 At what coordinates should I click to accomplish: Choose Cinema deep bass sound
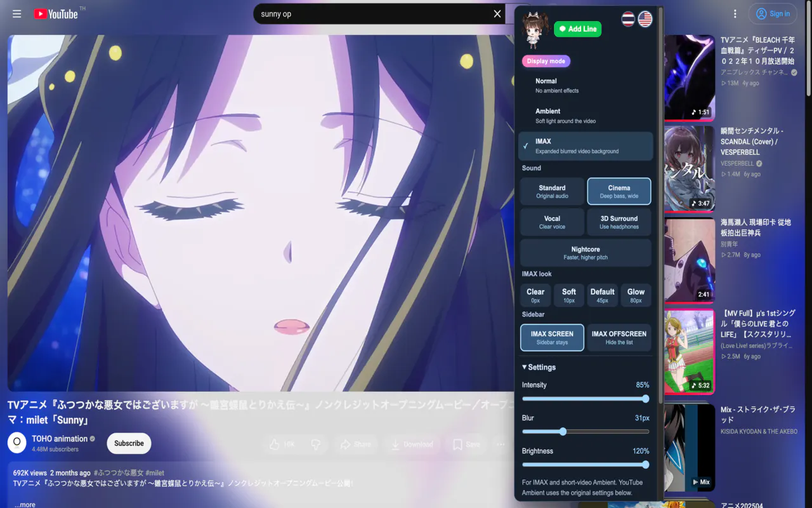pyautogui.click(x=619, y=192)
